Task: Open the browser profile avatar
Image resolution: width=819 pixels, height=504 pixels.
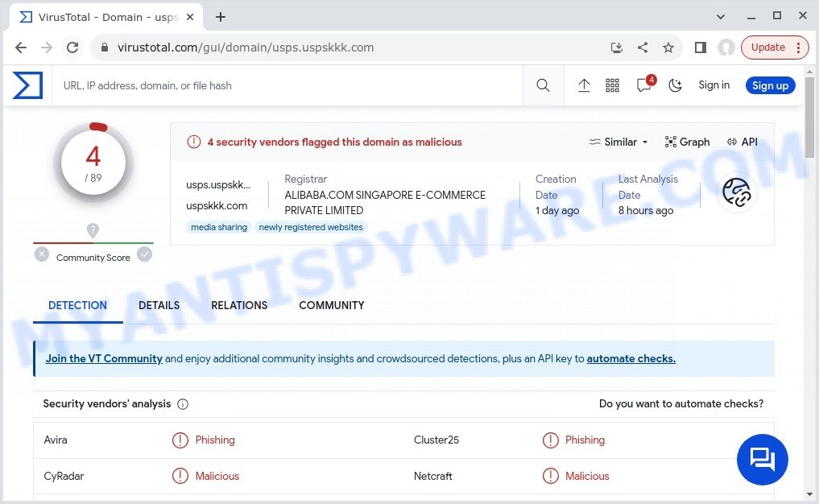Action: [x=726, y=48]
